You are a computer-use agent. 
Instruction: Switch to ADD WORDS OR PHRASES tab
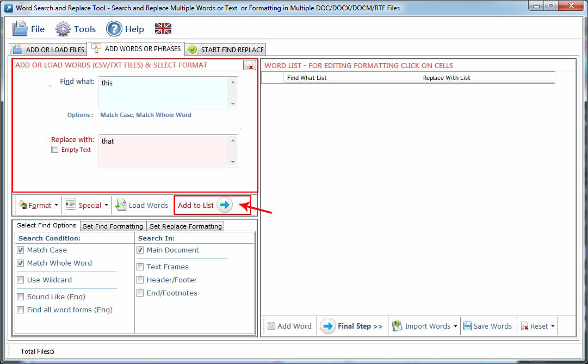pos(136,49)
